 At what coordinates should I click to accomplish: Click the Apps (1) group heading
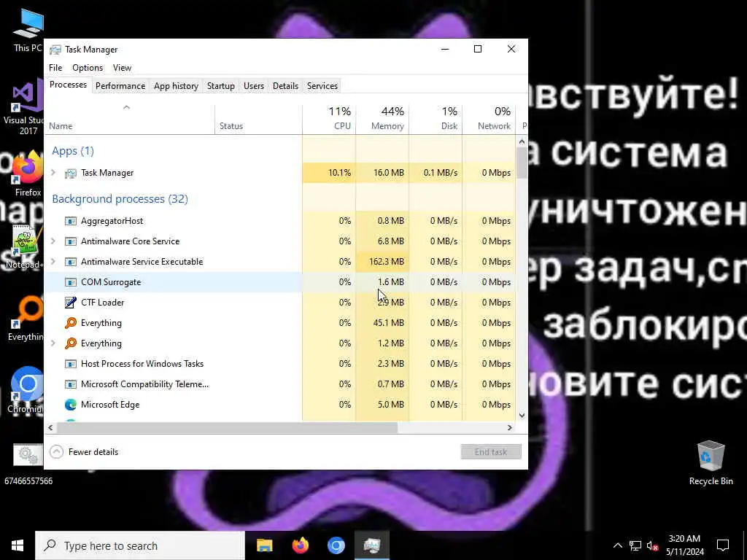[73, 151]
